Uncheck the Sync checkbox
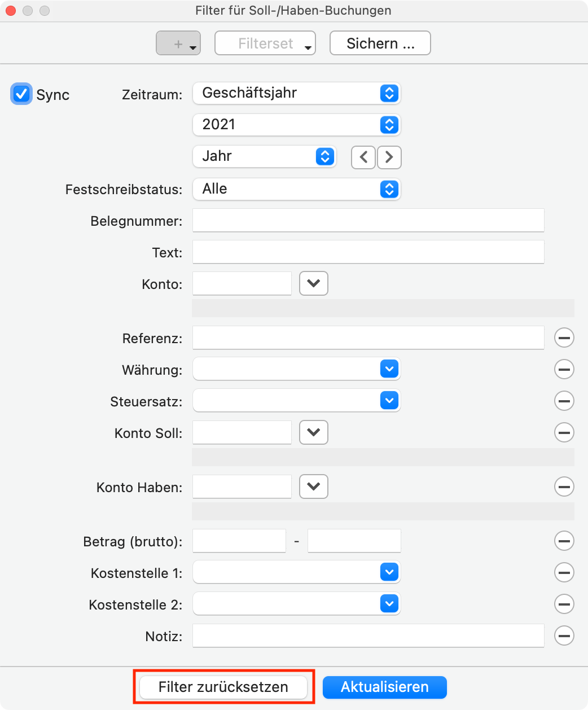Screen dimensions: 588x710 (21, 94)
